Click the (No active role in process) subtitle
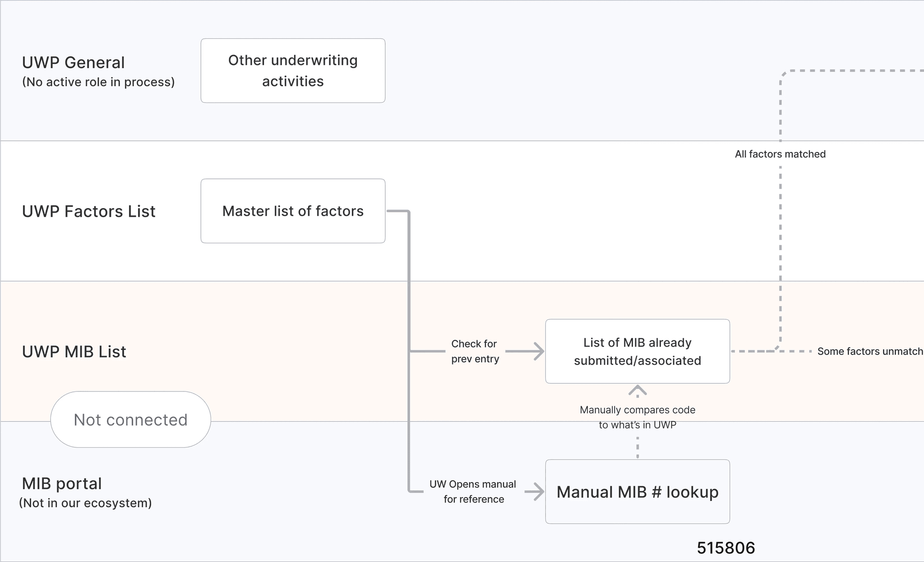 (x=98, y=82)
